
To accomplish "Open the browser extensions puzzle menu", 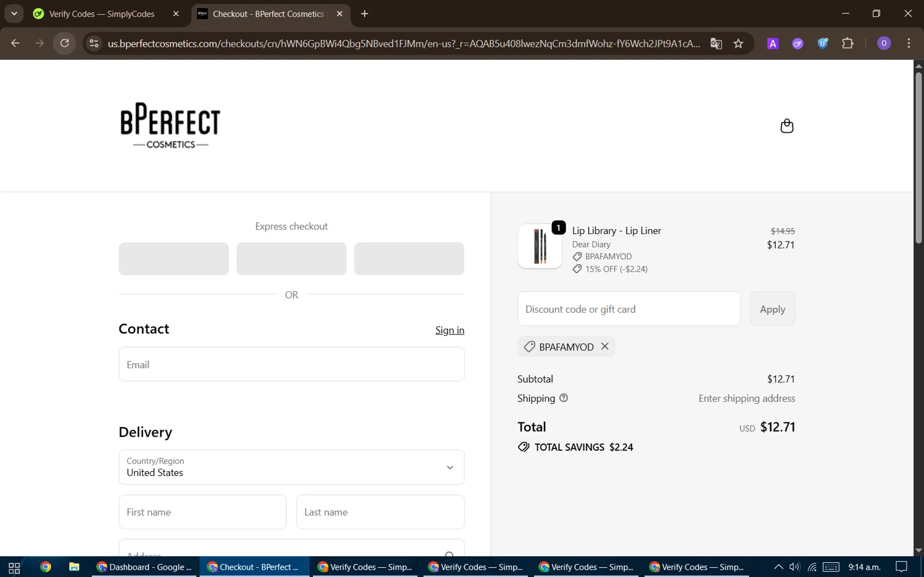I will (x=848, y=43).
